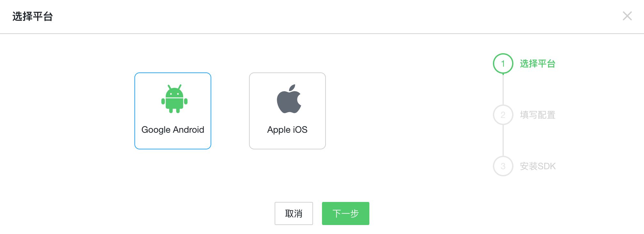Click the connector line between steps 1 and 2
The height and width of the screenshot is (234, 644).
(x=503, y=89)
